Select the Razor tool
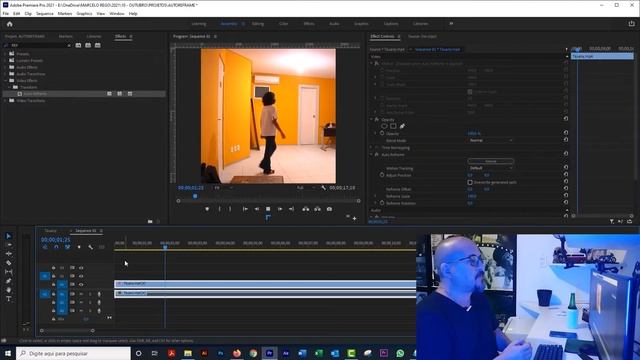Image resolution: width=640 pixels, height=360 pixels. tap(9, 263)
